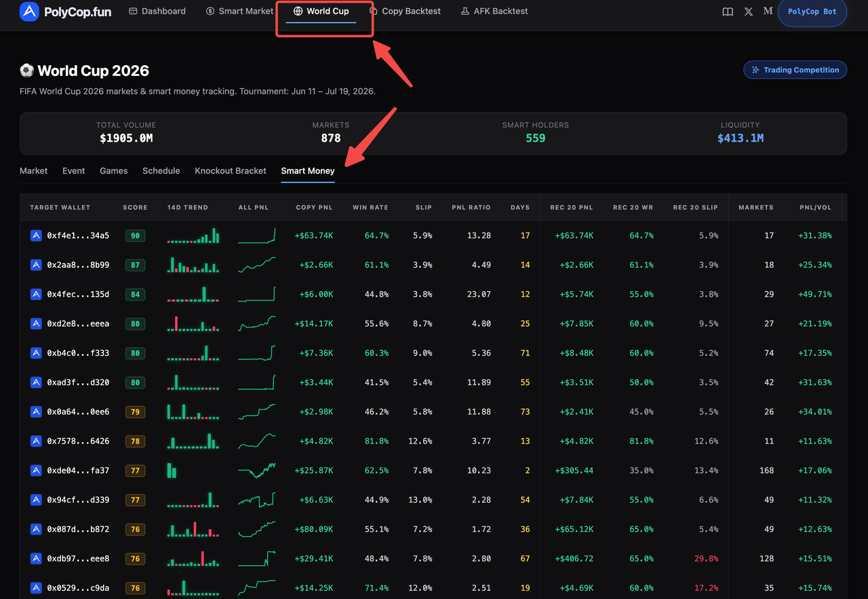This screenshot has width=868, height=599.
Task: Open Copy Backtest nav item
Action: (405, 12)
